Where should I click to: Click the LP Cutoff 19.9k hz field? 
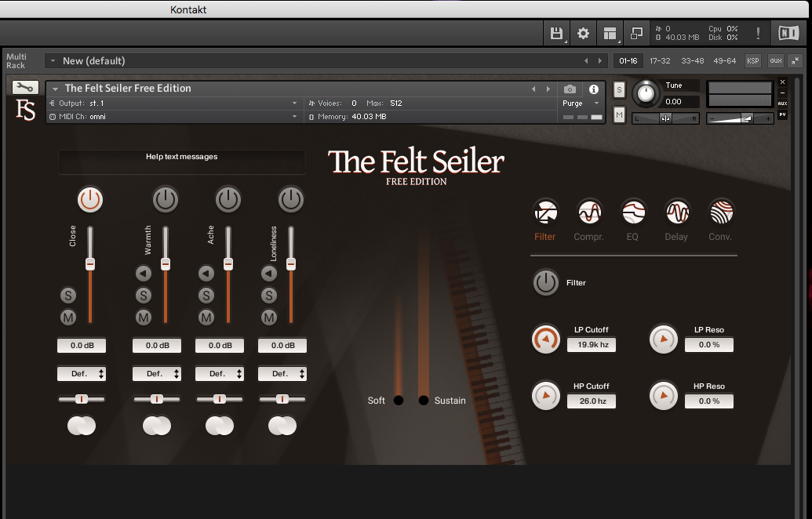click(x=592, y=345)
